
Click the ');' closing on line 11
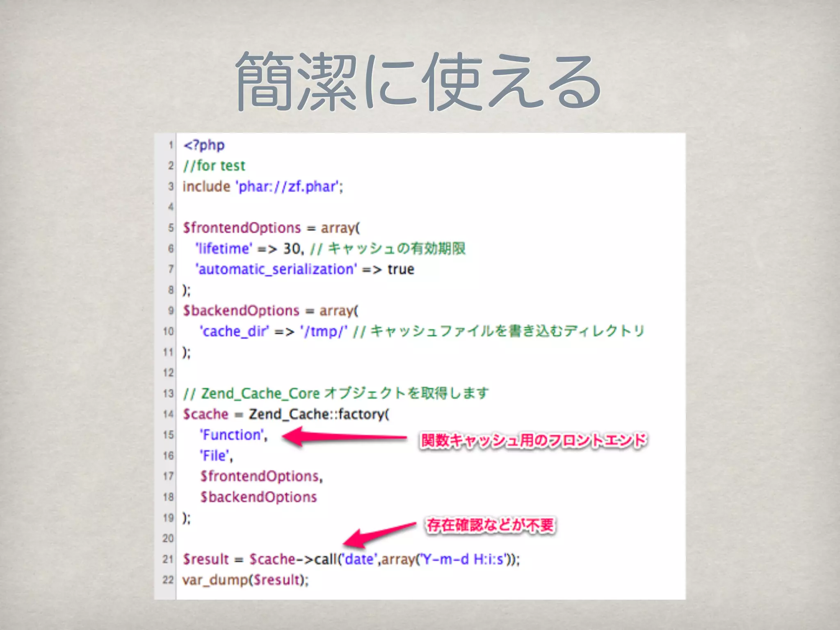coord(187,352)
